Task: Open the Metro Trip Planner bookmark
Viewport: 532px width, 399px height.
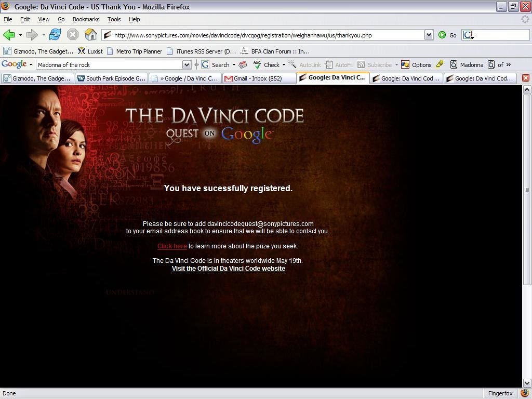Action: click(135, 51)
